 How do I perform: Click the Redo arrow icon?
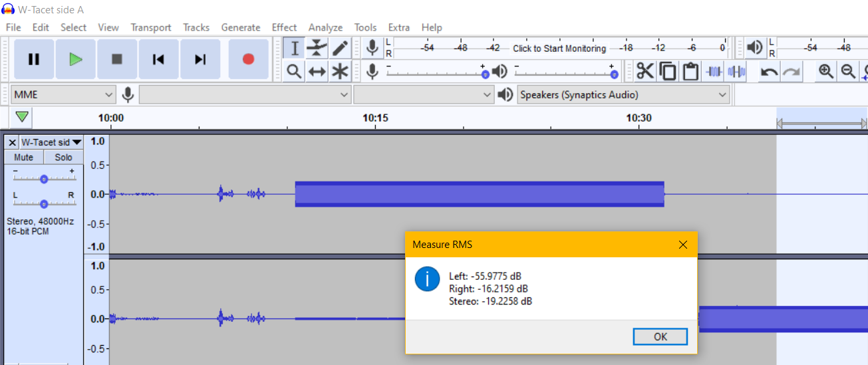coord(792,71)
